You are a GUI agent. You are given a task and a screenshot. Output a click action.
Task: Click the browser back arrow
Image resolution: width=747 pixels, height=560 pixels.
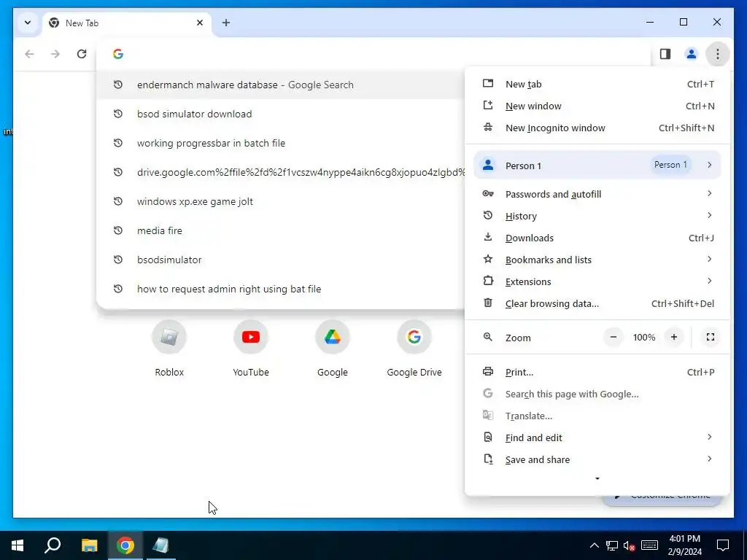coord(29,54)
